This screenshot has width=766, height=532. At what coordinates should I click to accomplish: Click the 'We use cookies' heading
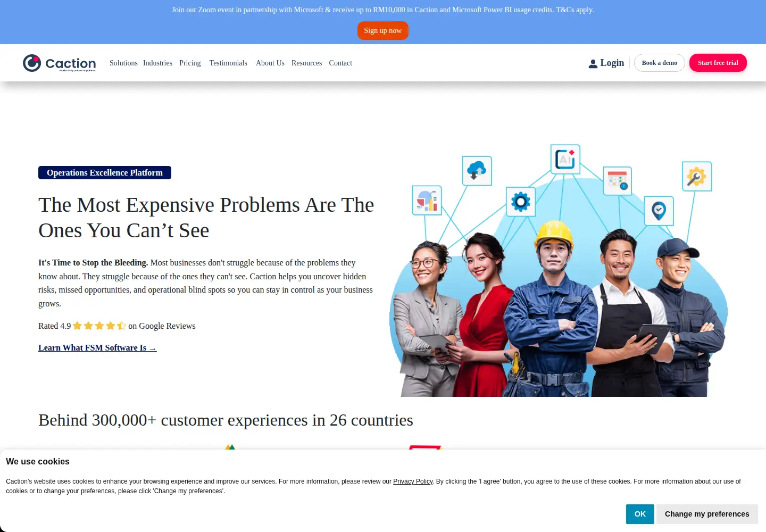tap(38, 461)
